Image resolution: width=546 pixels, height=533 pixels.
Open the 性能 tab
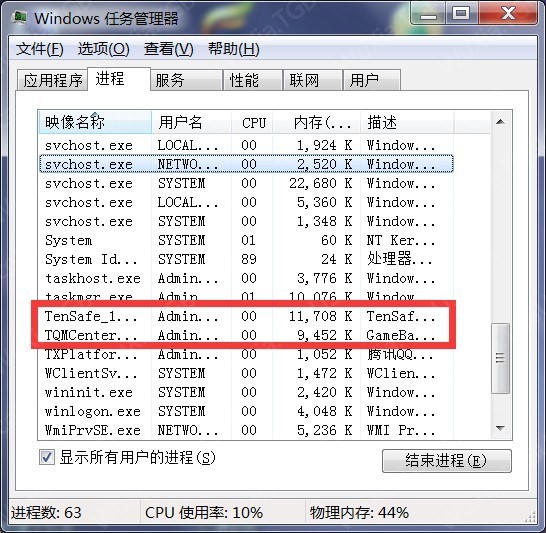pos(252,80)
